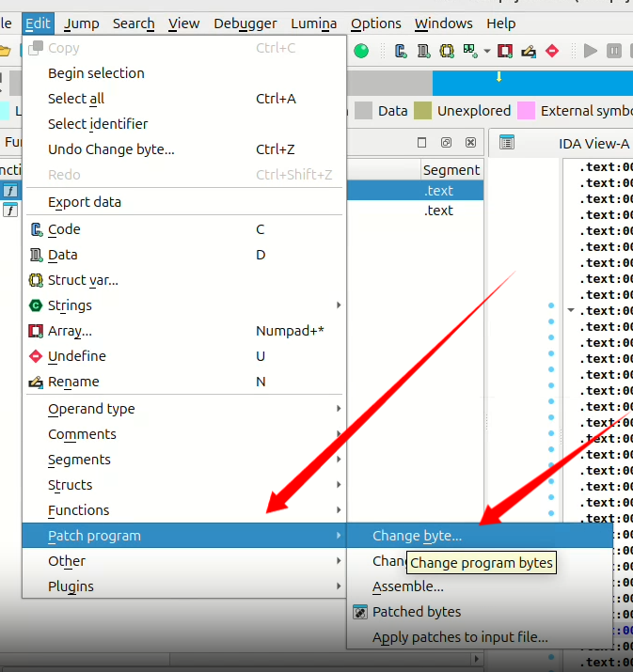Open the Jump menu

click(x=82, y=23)
